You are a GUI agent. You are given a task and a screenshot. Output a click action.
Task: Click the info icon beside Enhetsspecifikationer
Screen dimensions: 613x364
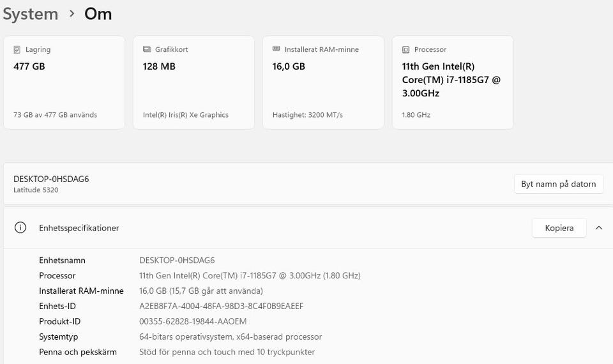point(20,228)
